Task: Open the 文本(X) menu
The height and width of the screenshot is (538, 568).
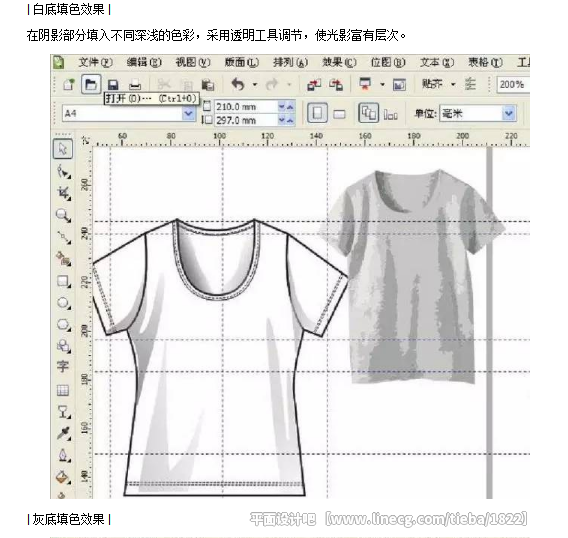Action: point(437,62)
